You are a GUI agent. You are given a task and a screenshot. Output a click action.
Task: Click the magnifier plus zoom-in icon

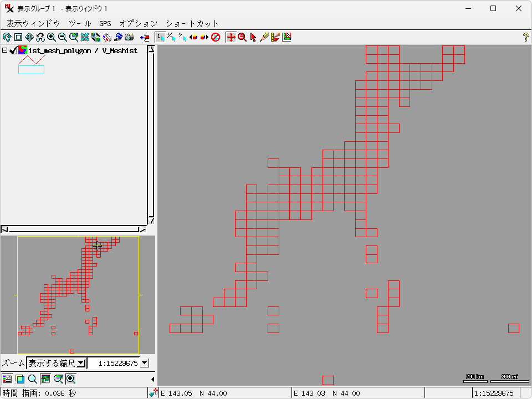tap(52, 37)
